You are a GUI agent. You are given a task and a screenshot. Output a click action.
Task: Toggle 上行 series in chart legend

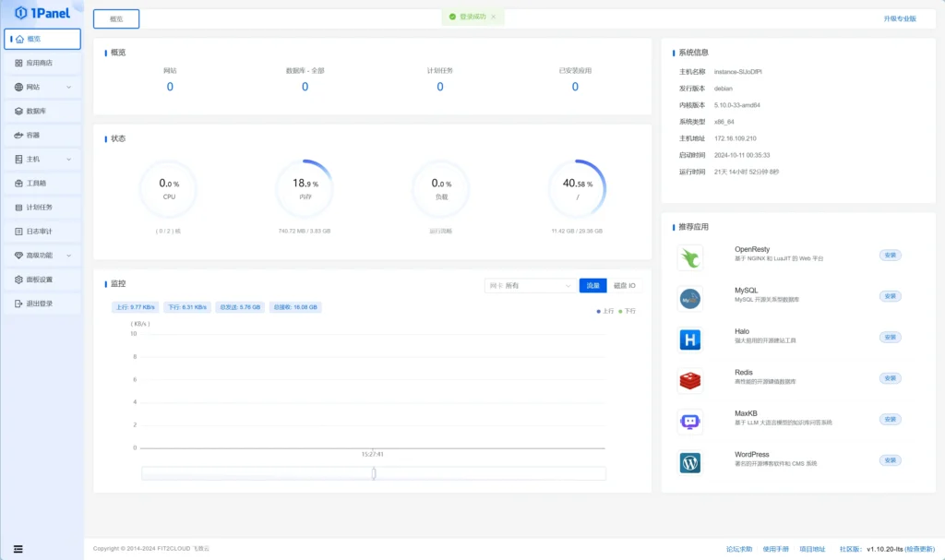tap(605, 311)
